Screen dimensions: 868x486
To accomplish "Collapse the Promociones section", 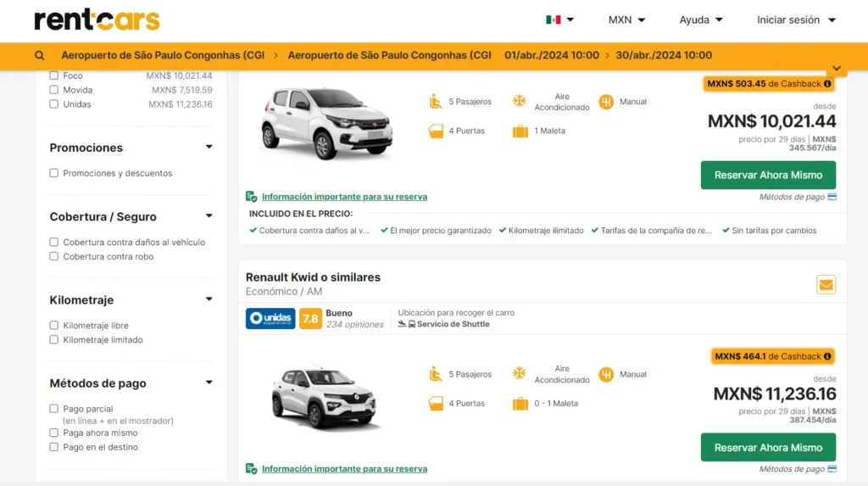I will (209, 148).
